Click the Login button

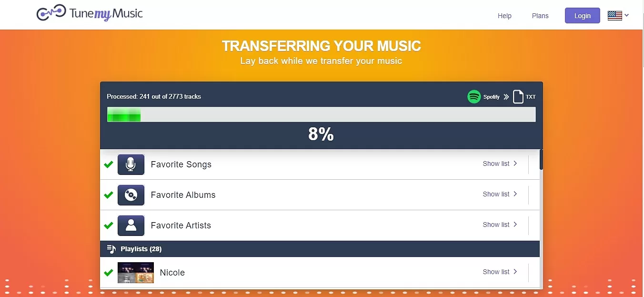coord(583,16)
